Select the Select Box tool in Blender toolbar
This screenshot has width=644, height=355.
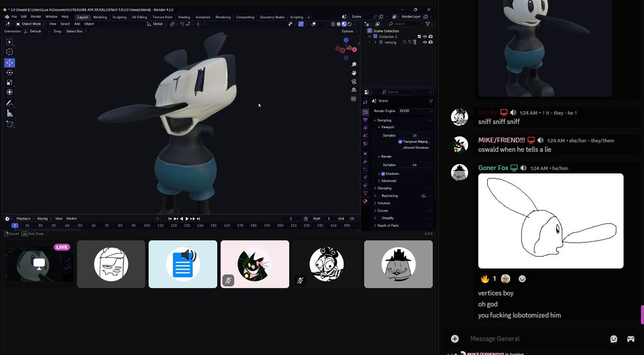pyautogui.click(x=10, y=42)
